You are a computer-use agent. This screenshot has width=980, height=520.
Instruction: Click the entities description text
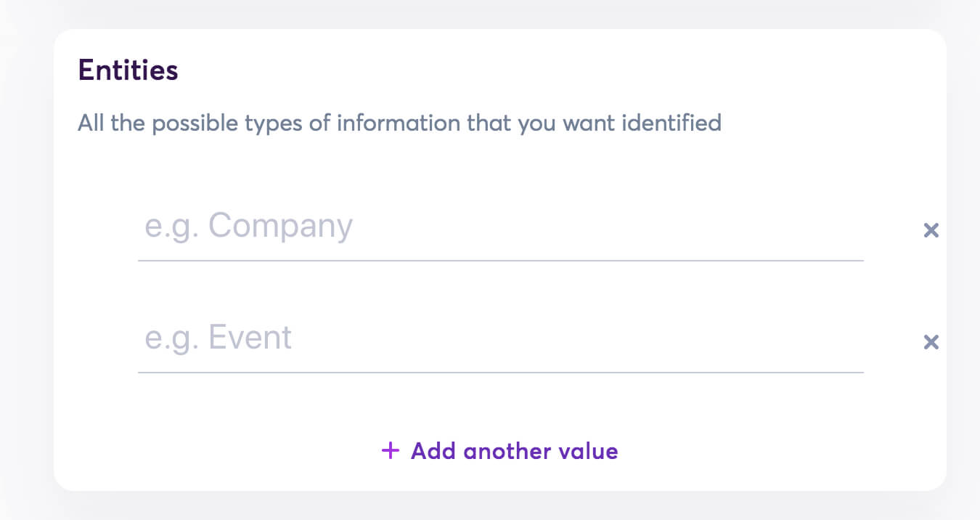(x=399, y=123)
